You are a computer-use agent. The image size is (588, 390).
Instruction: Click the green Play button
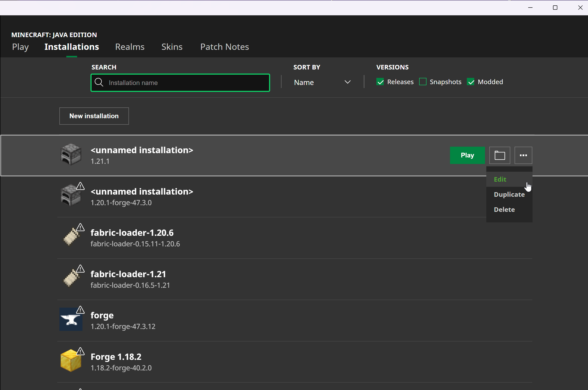pos(467,155)
